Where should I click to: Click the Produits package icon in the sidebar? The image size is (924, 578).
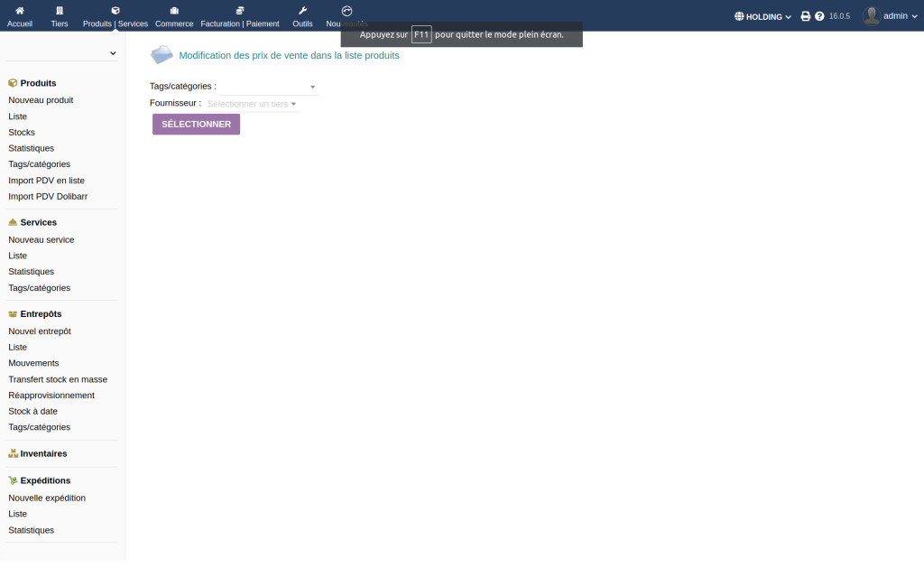[x=13, y=83]
